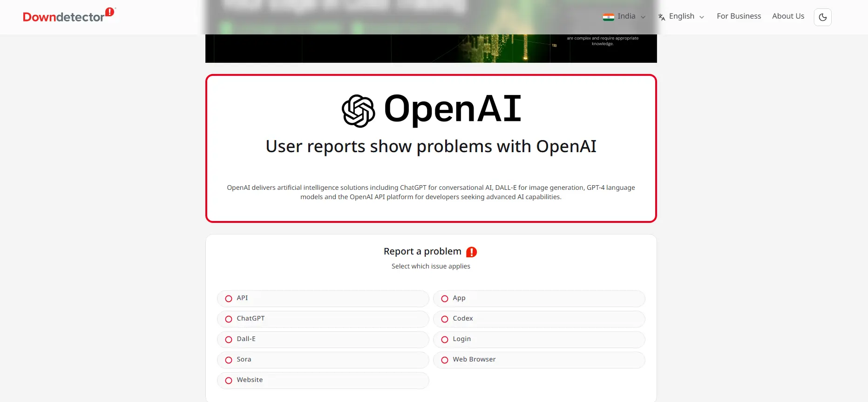Click the OpenAI description paragraph
This screenshot has height=402, width=868.
point(431,192)
